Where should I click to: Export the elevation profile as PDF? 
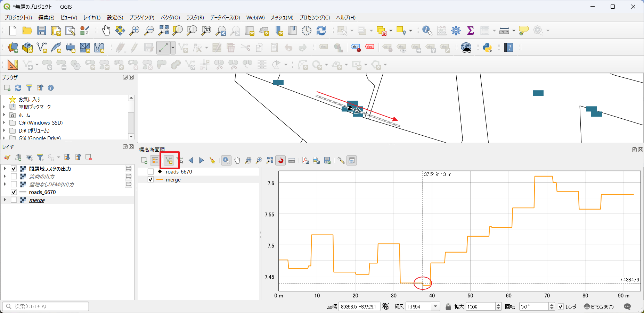pyautogui.click(x=305, y=160)
